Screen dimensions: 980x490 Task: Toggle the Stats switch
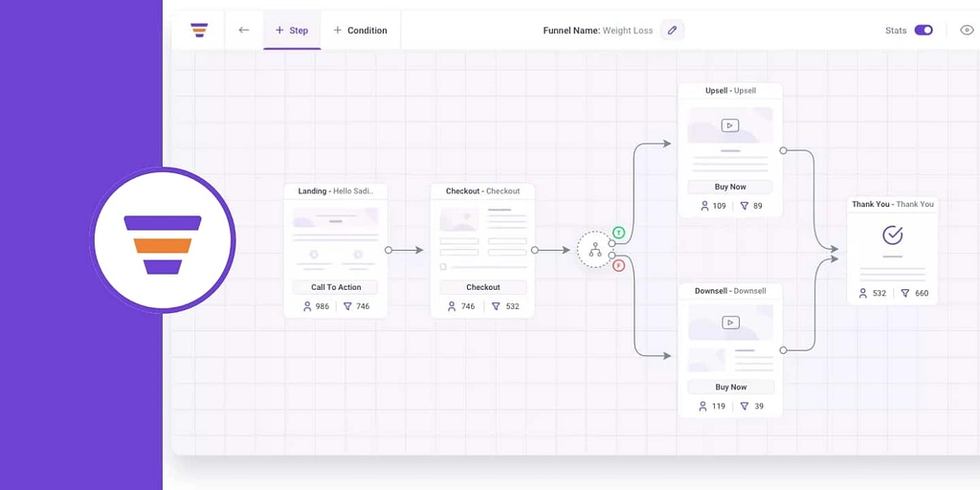(924, 30)
